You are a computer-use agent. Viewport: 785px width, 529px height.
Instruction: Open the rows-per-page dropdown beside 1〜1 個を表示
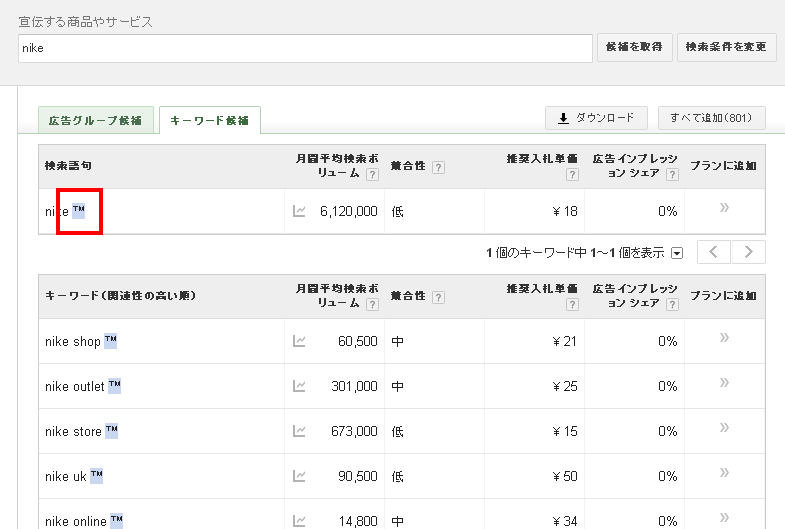point(677,253)
